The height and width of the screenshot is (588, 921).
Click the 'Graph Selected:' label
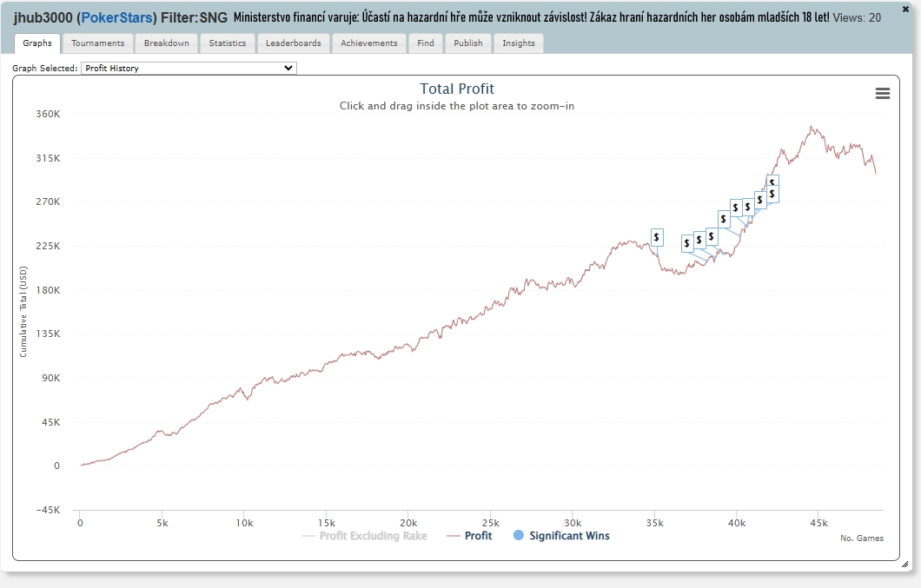point(44,68)
